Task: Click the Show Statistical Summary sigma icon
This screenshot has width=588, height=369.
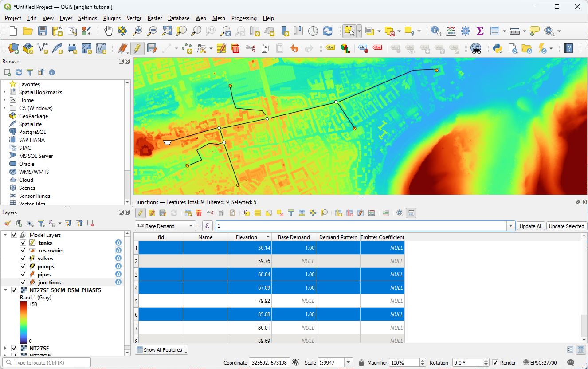Action: [480, 31]
